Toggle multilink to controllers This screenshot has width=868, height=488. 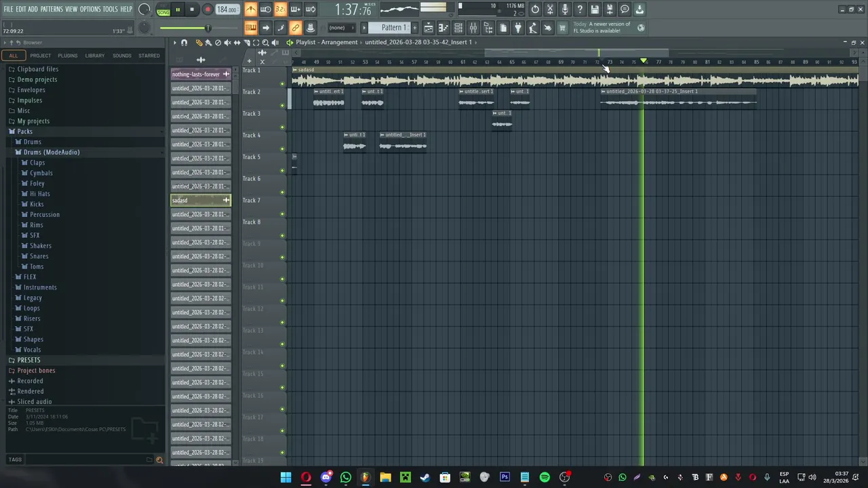tap(311, 28)
